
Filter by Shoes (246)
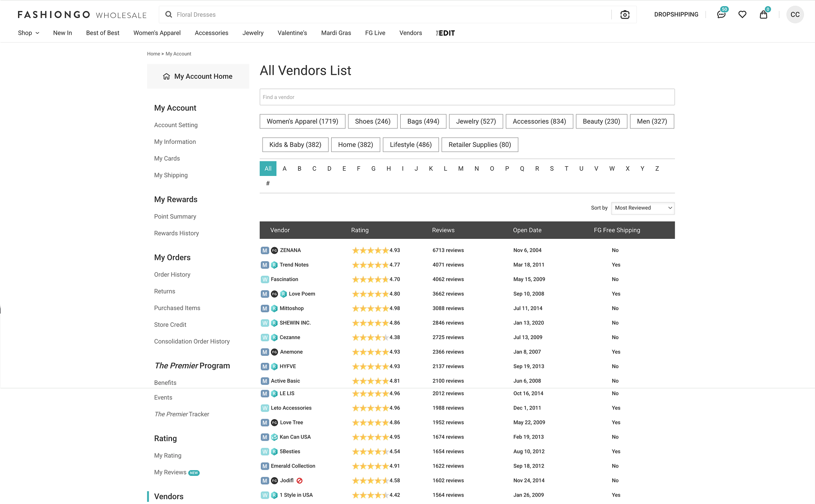[x=373, y=121]
